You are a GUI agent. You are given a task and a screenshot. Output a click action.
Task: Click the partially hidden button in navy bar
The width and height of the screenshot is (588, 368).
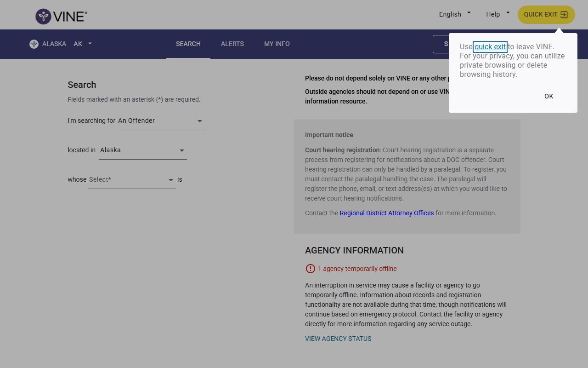[441, 44]
